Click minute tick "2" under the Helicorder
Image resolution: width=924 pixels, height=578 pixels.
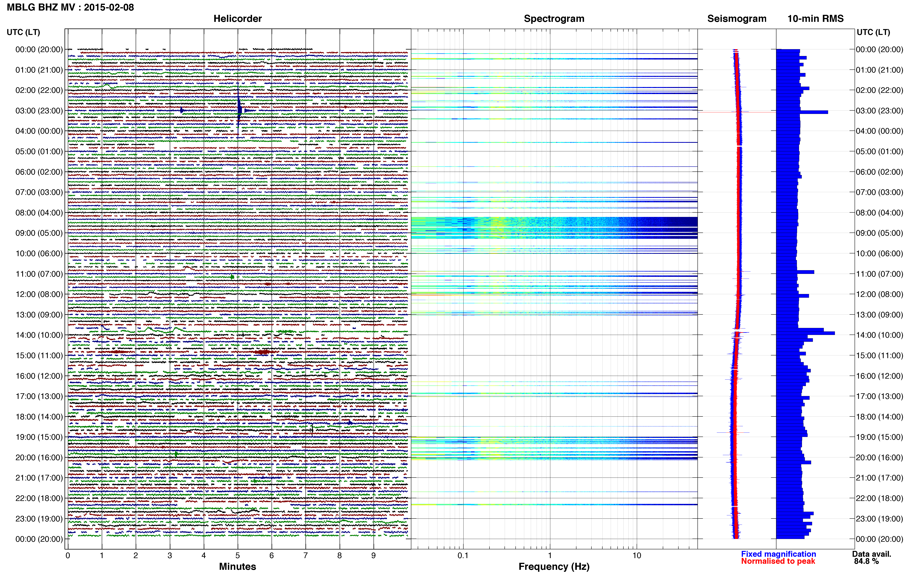136,555
